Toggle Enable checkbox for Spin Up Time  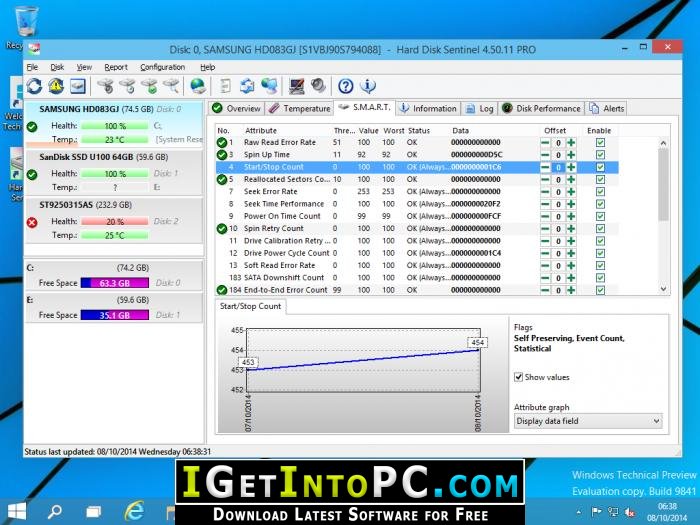pos(600,155)
